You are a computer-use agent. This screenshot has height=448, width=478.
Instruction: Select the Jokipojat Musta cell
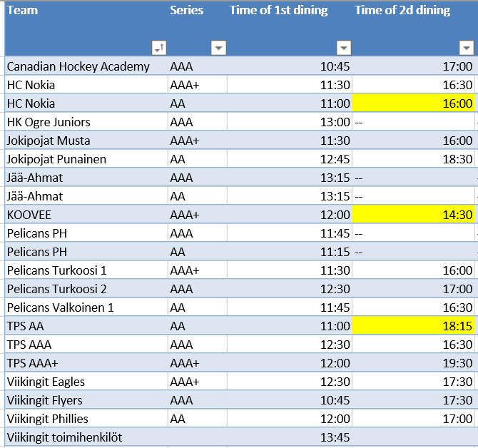86,141
